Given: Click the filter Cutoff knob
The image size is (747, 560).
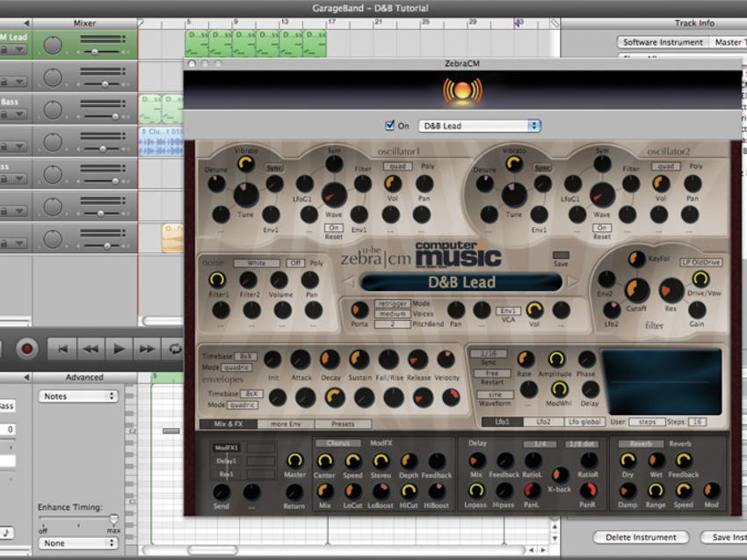Looking at the screenshot, I should (636, 289).
